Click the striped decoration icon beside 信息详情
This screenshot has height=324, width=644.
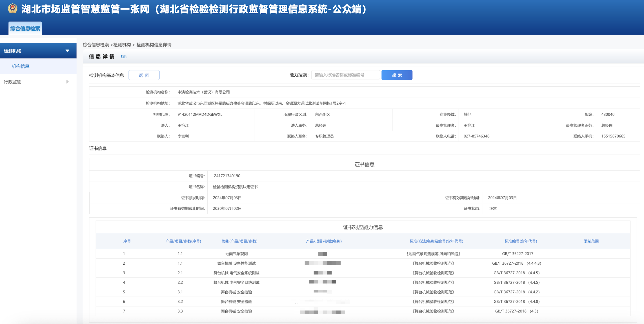(x=124, y=56)
